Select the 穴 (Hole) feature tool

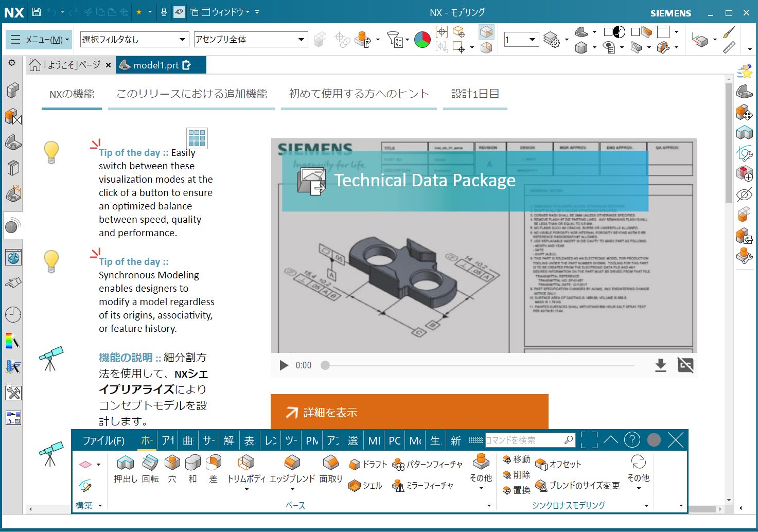pos(172,469)
